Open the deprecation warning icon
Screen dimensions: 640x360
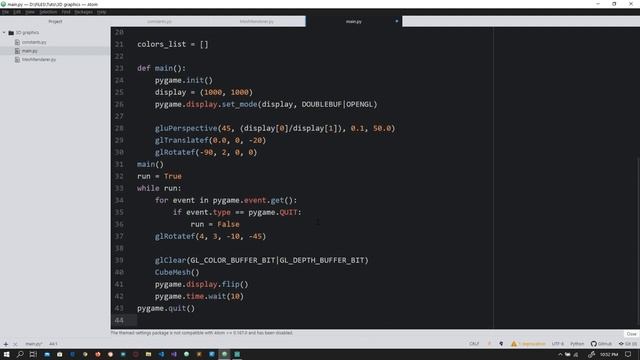pos(513,344)
